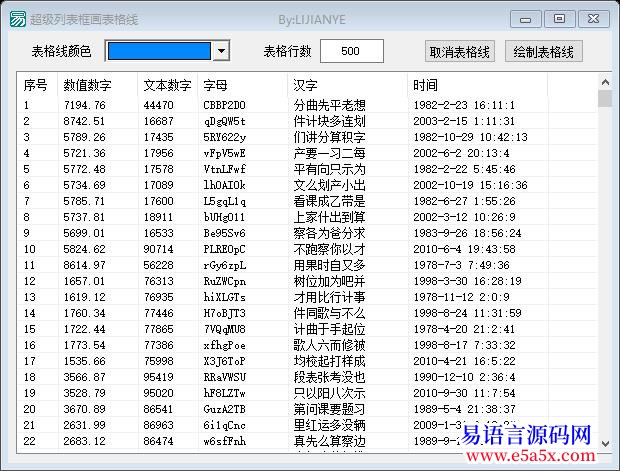Select cell 段表张考没也
The width and height of the screenshot is (620, 471).
pyautogui.click(x=329, y=377)
